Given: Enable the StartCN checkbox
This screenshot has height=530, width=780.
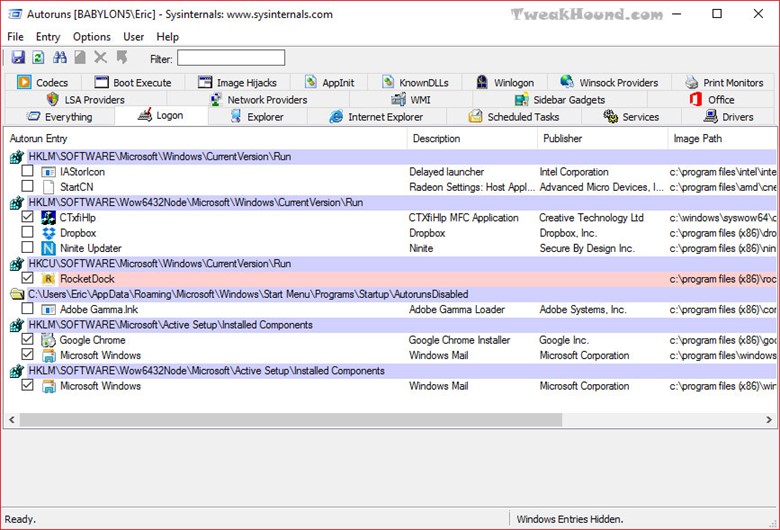Looking at the screenshot, I should click(x=27, y=186).
